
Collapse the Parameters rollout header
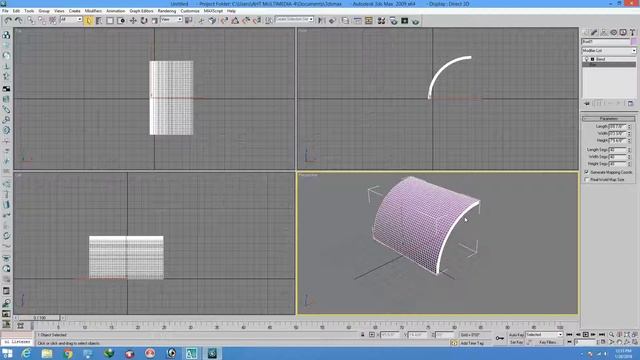click(x=609, y=118)
